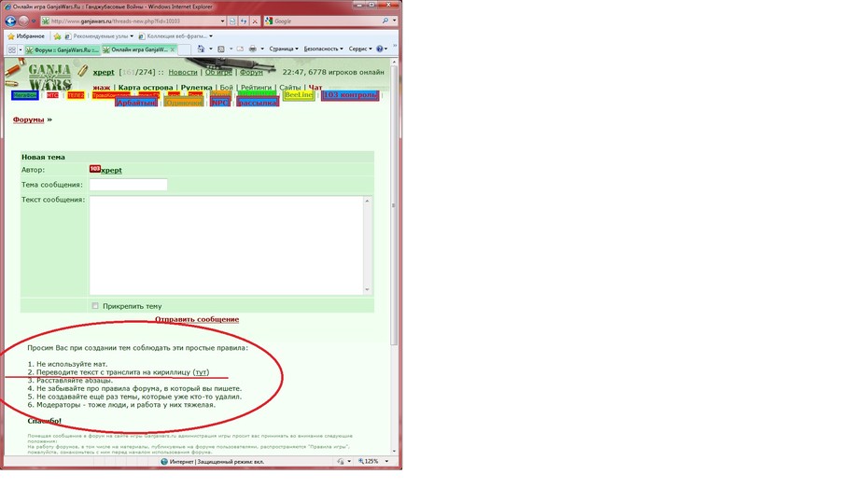
Task: Click the search magnifier icon
Action: (x=385, y=21)
